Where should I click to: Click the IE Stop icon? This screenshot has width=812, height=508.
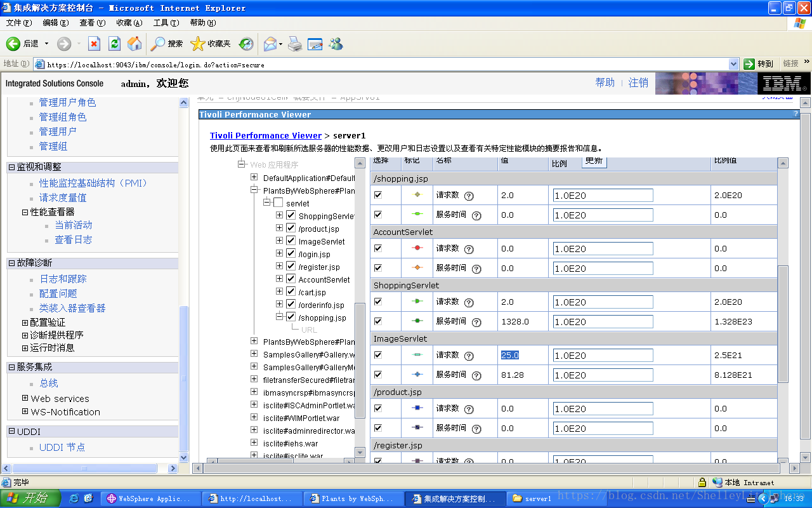(94, 43)
